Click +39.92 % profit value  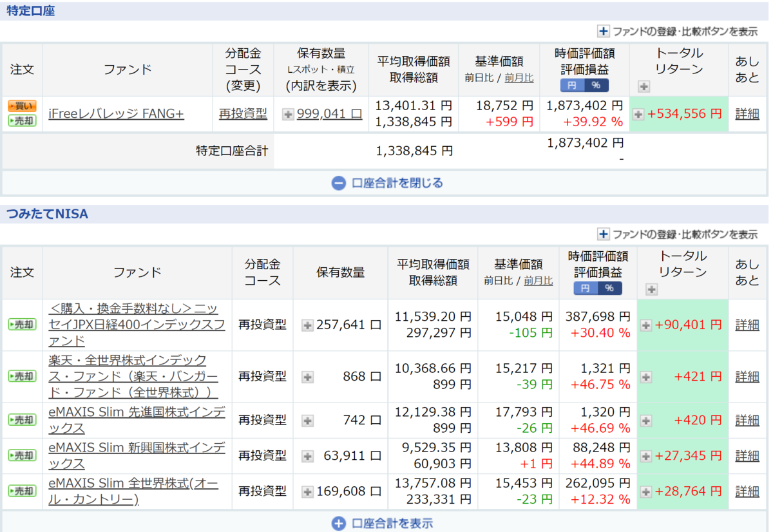pyautogui.click(x=593, y=122)
